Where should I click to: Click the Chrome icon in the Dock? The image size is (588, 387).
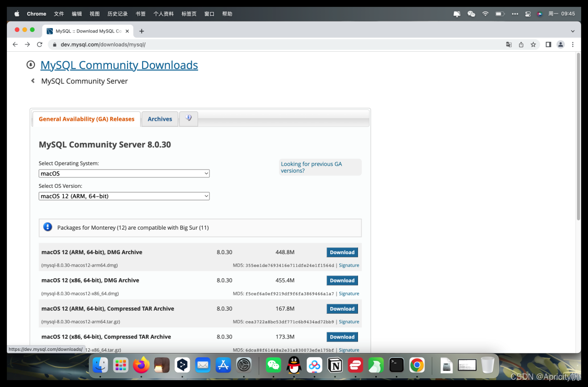pos(417,365)
